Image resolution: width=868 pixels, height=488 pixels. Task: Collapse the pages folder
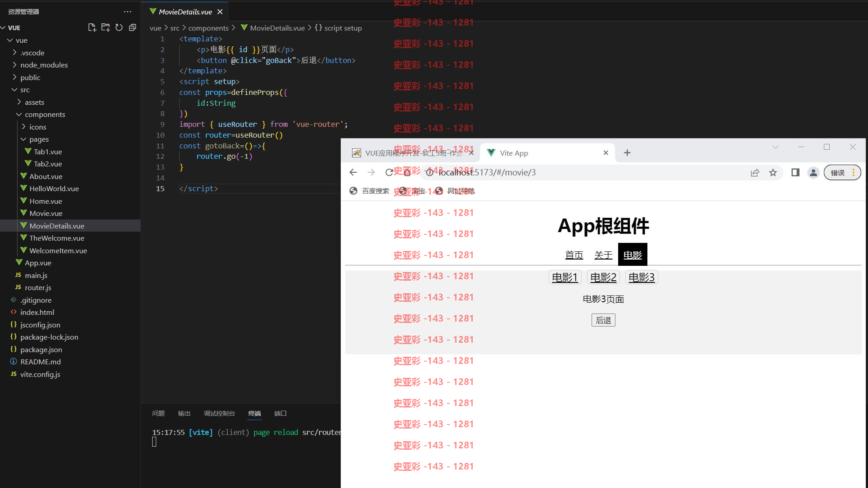pyautogui.click(x=70, y=139)
